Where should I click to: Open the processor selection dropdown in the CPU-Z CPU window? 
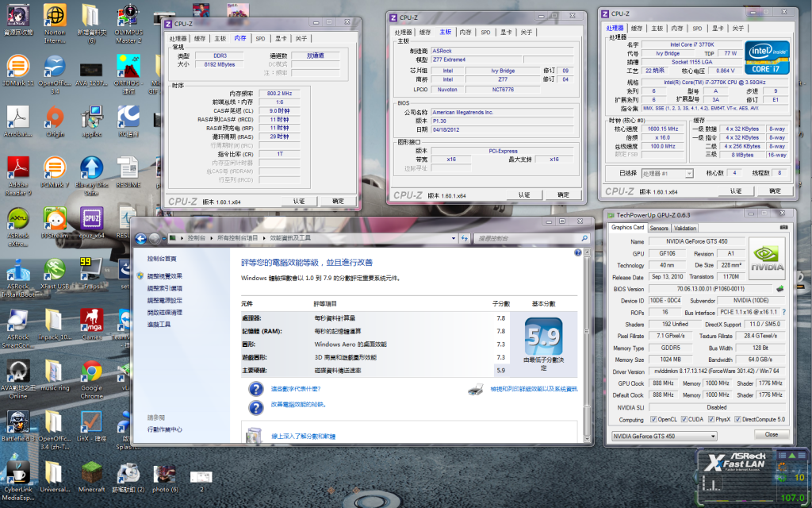click(x=667, y=173)
